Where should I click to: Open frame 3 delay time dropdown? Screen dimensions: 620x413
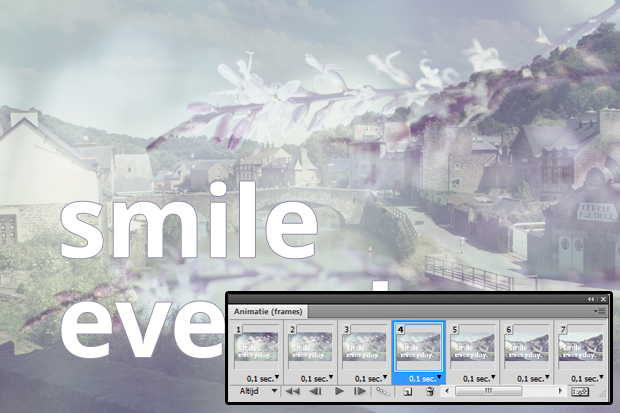tap(371, 379)
